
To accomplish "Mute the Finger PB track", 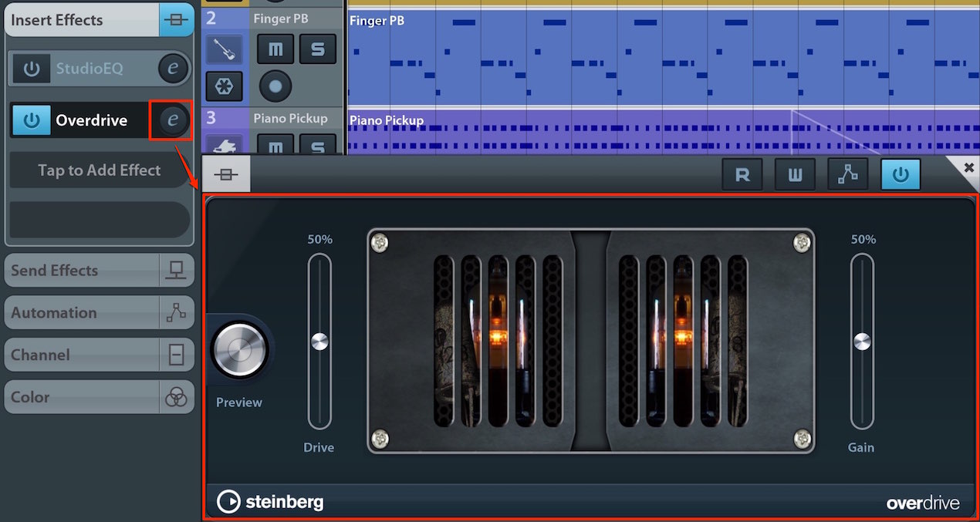I will [275, 50].
